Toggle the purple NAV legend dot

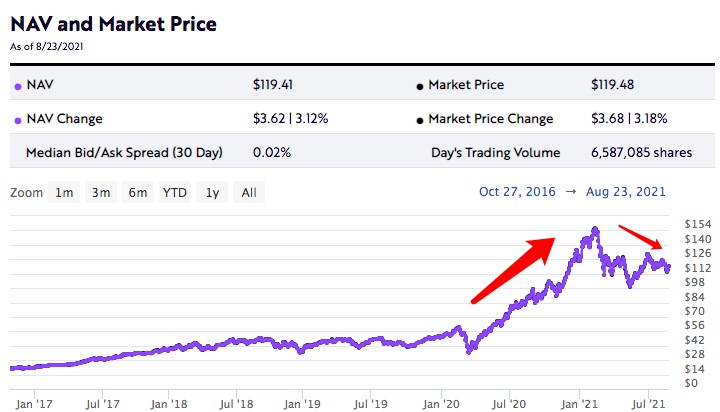coord(18,86)
